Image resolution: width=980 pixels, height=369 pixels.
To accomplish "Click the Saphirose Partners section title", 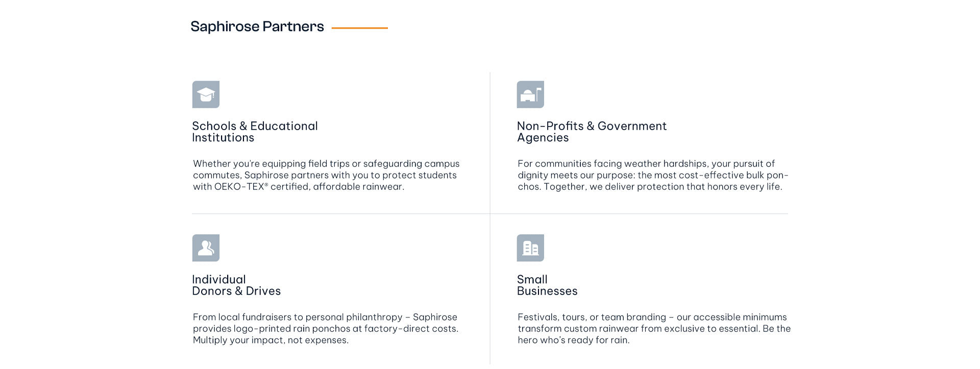I will (257, 27).
